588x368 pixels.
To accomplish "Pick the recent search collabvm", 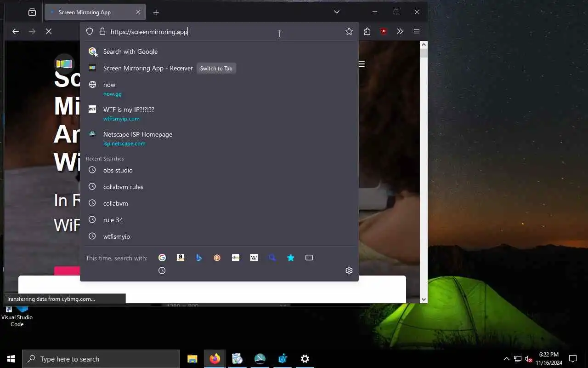I will [219, 203].
